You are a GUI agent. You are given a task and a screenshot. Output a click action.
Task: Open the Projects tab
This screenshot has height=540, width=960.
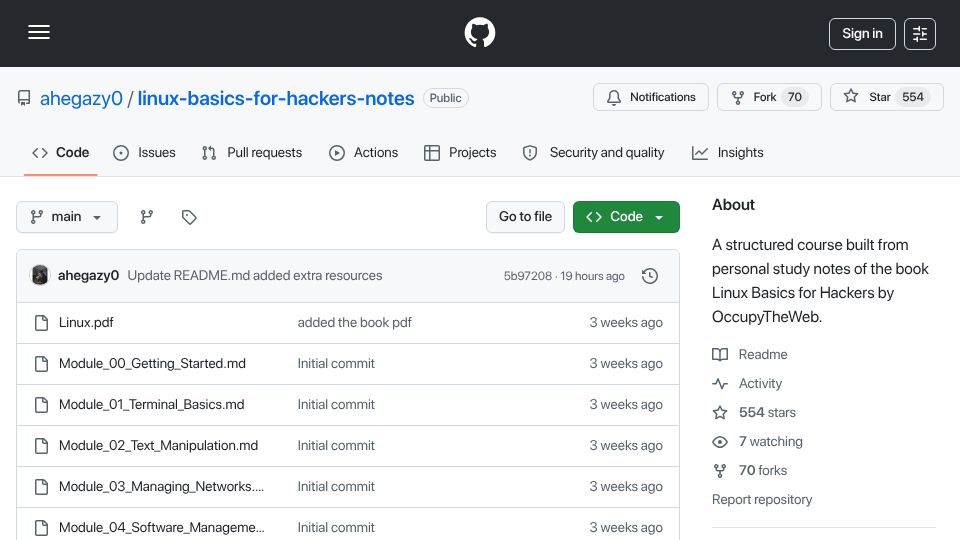point(460,152)
